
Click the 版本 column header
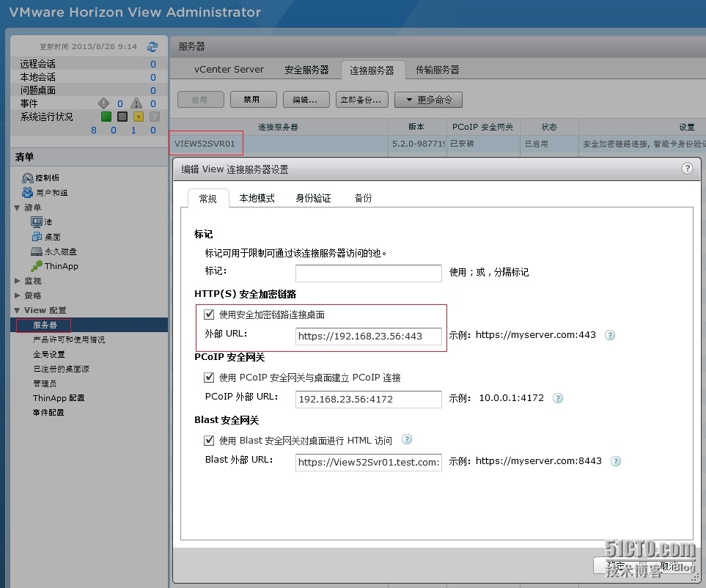coord(416,127)
